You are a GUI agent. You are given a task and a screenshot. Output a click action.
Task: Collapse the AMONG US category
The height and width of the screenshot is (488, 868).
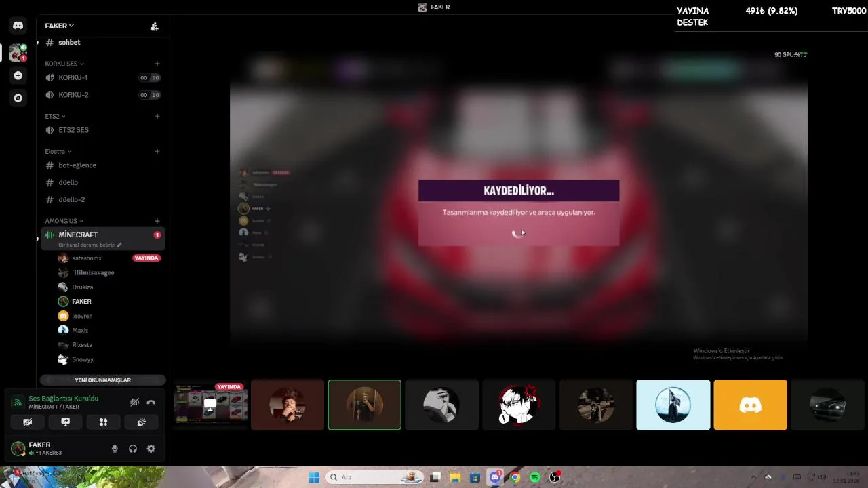(x=64, y=221)
